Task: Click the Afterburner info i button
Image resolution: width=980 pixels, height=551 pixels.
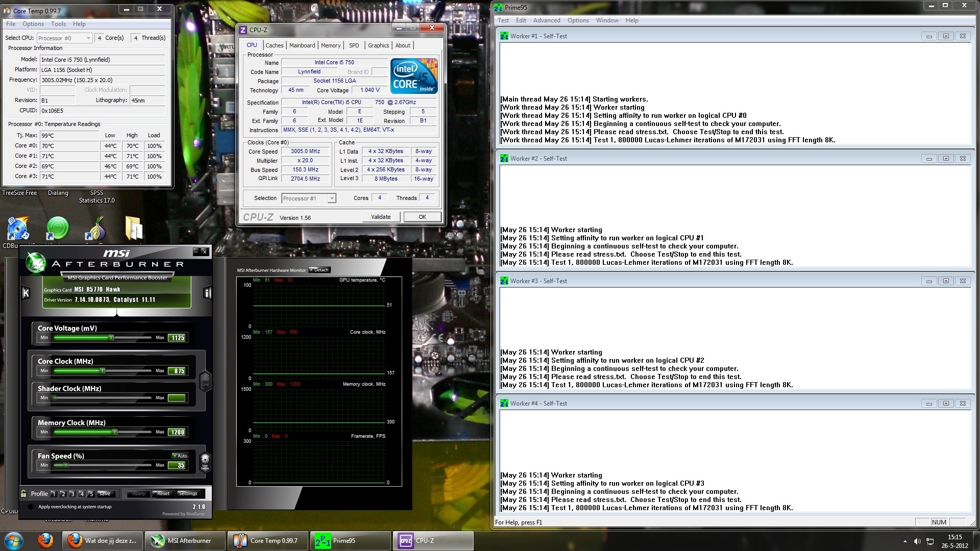Action: [x=207, y=293]
